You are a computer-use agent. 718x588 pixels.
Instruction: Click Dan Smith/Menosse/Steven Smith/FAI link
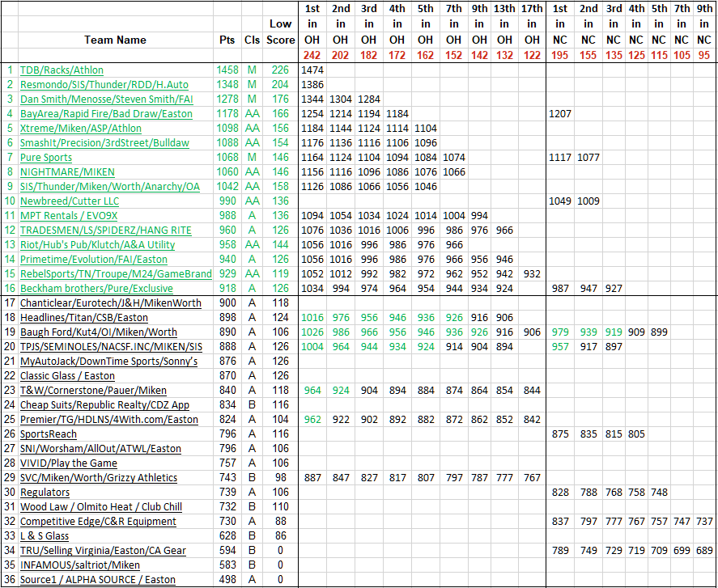pos(107,99)
